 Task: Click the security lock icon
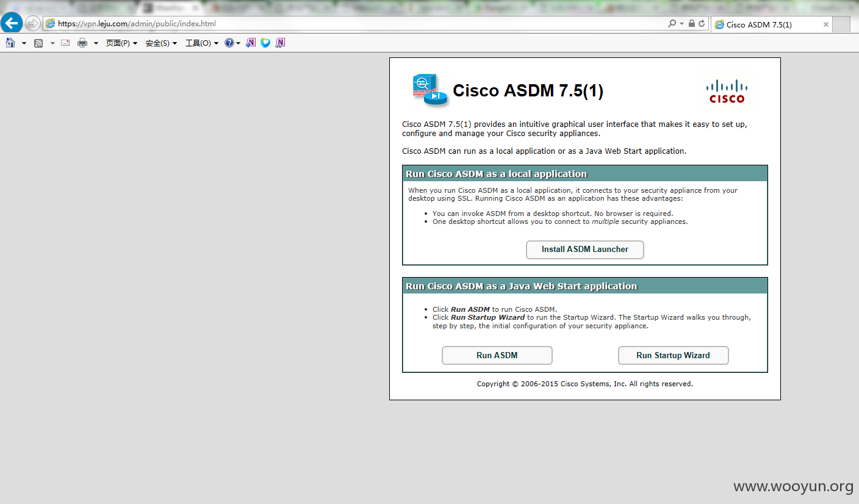point(692,23)
